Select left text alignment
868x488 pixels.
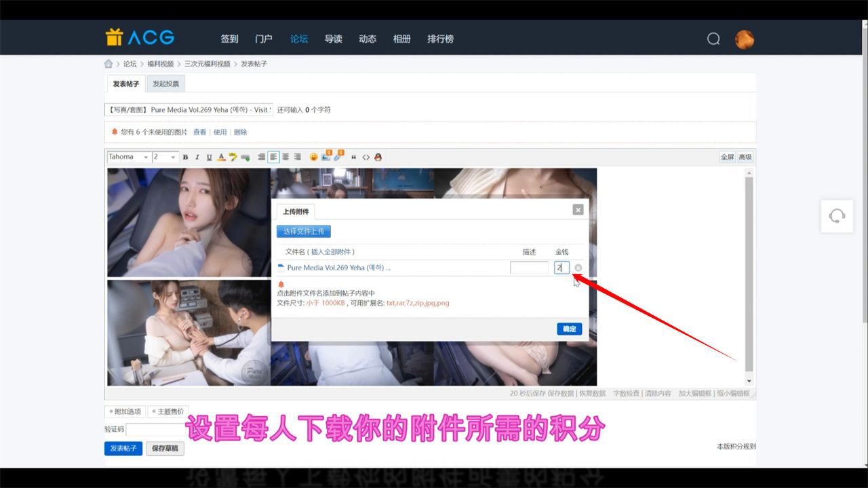273,157
